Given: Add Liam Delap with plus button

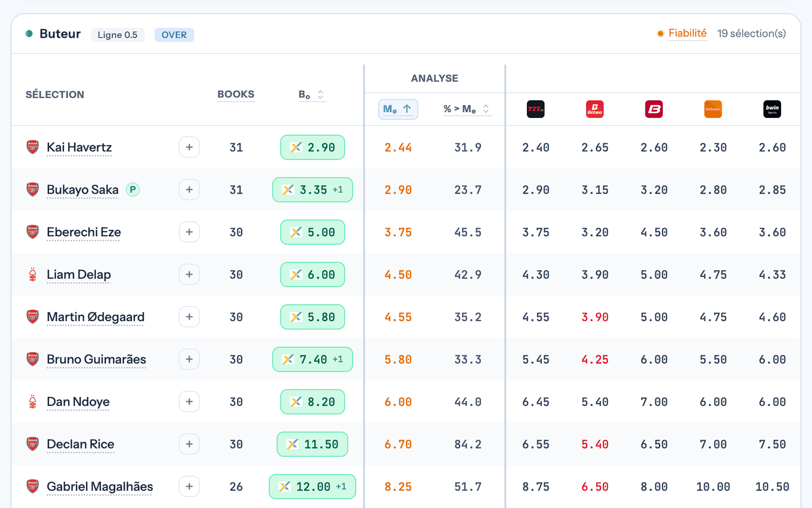Looking at the screenshot, I should coord(189,274).
